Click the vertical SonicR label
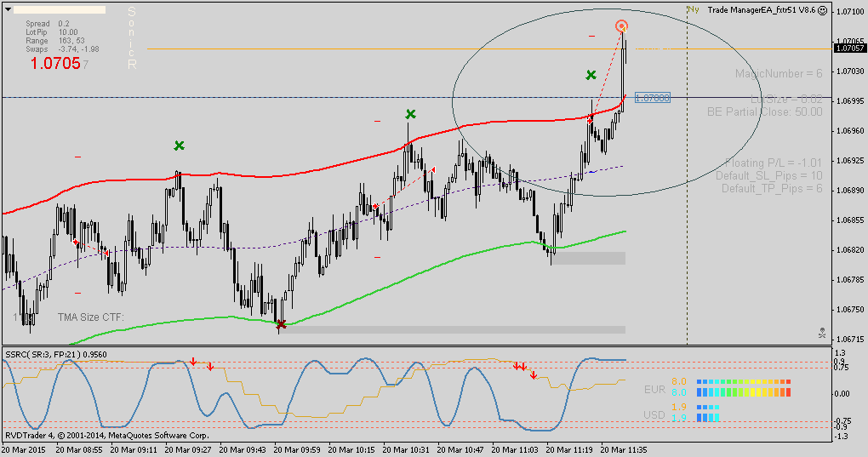This screenshot has height=457, width=868. click(x=132, y=38)
